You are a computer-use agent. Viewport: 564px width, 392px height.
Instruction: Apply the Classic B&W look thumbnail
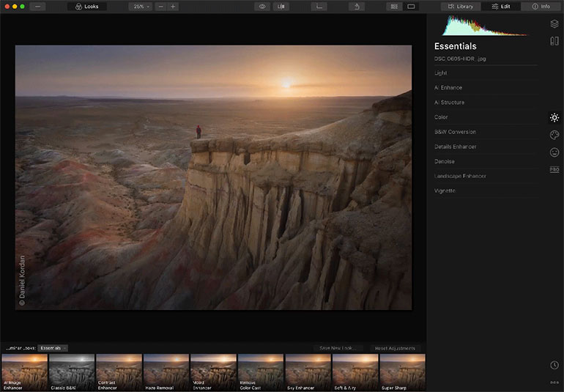[x=71, y=372]
